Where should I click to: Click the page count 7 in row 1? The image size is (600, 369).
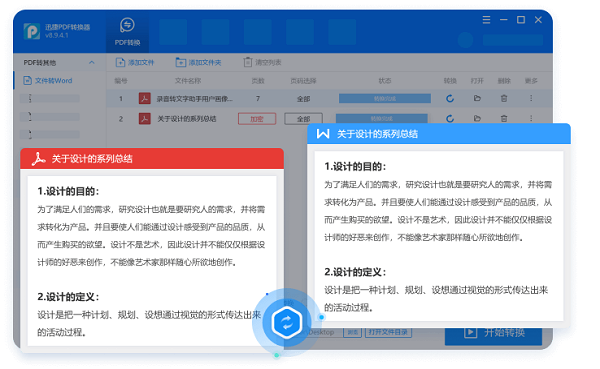[258, 99]
